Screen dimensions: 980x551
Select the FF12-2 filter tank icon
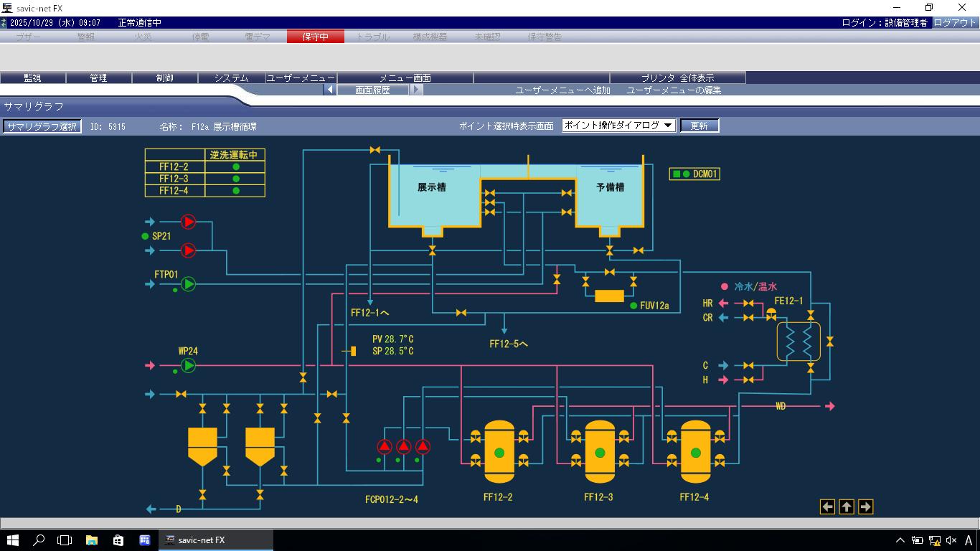(x=499, y=452)
